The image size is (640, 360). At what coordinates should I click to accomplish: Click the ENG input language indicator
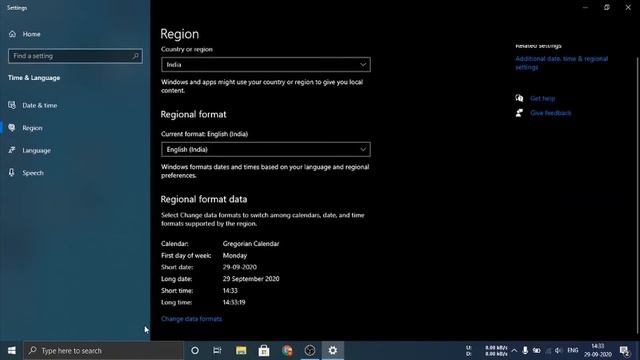coord(573,351)
